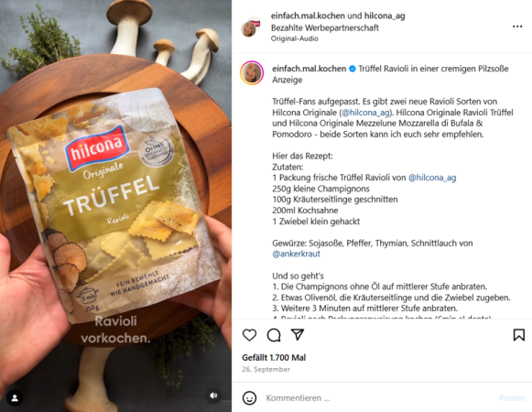Open emoji picker smiley icon

tap(249, 397)
